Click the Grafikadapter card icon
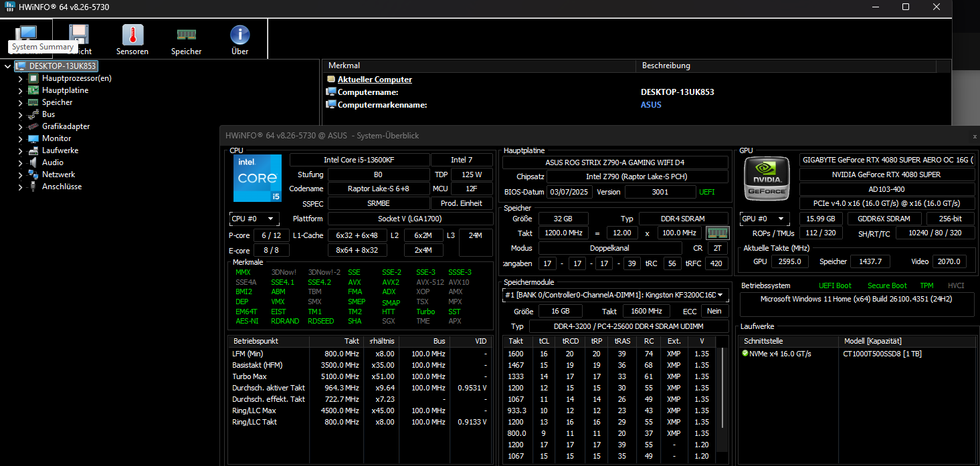 click(33, 126)
